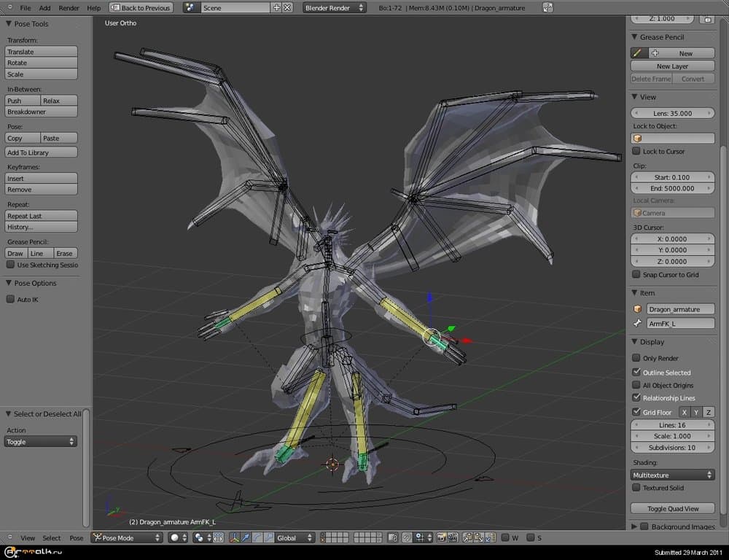Screen dimensions: 729x560
Task: Click the viewport shading sphere icon
Action: [x=176, y=538]
